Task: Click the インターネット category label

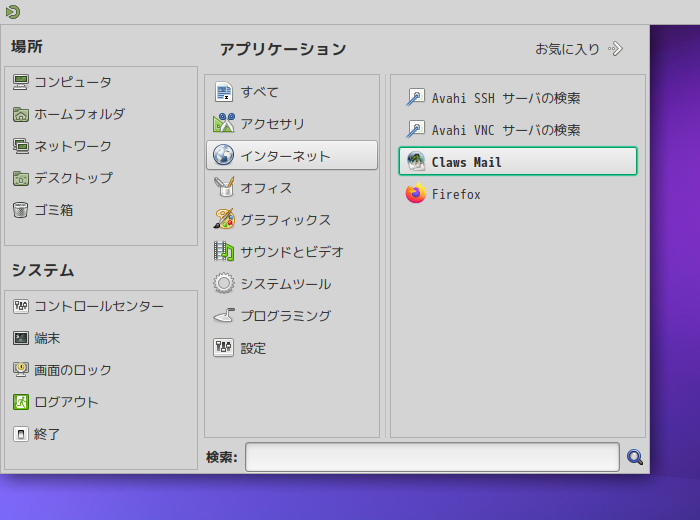Action: [286, 156]
